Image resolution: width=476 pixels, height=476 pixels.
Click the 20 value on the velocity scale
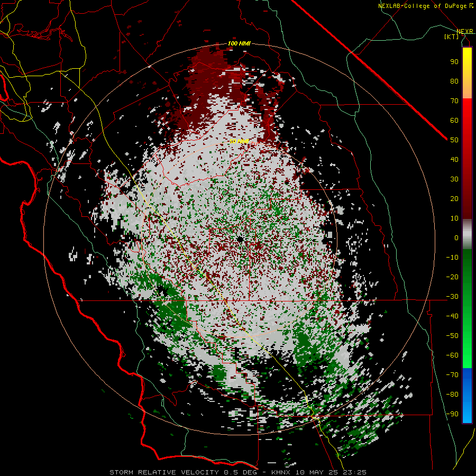click(454, 198)
